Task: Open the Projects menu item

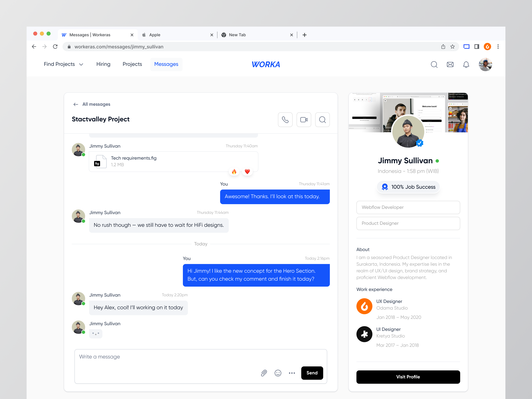Action: pyautogui.click(x=132, y=64)
